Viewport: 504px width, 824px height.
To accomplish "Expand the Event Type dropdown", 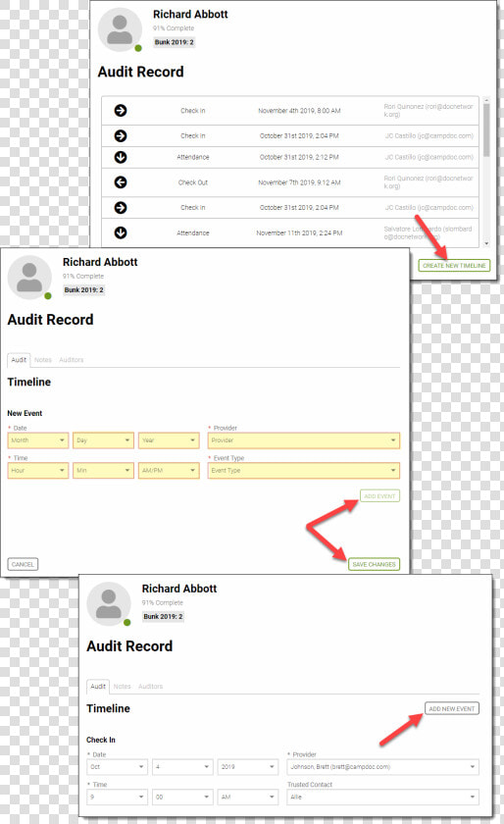I will click(x=304, y=470).
